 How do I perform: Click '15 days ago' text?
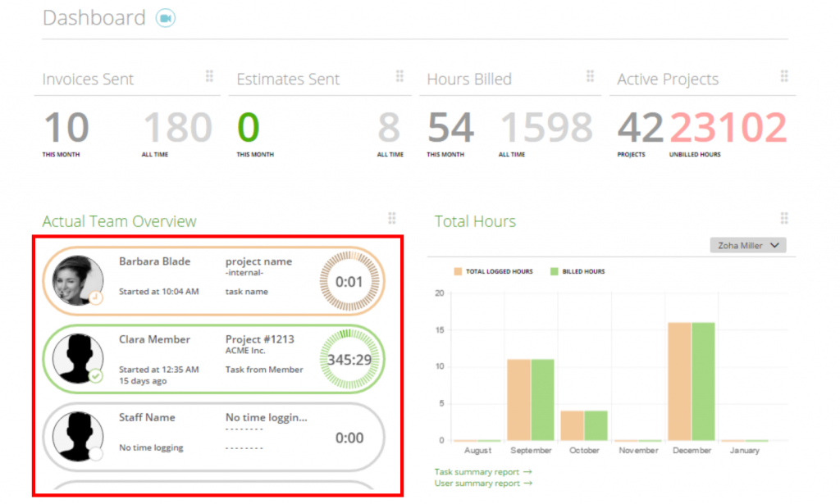pos(143,381)
